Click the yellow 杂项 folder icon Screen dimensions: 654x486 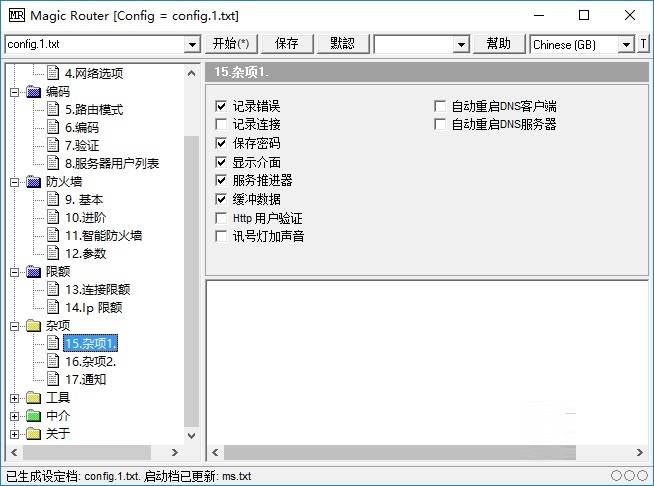pyautogui.click(x=33, y=325)
